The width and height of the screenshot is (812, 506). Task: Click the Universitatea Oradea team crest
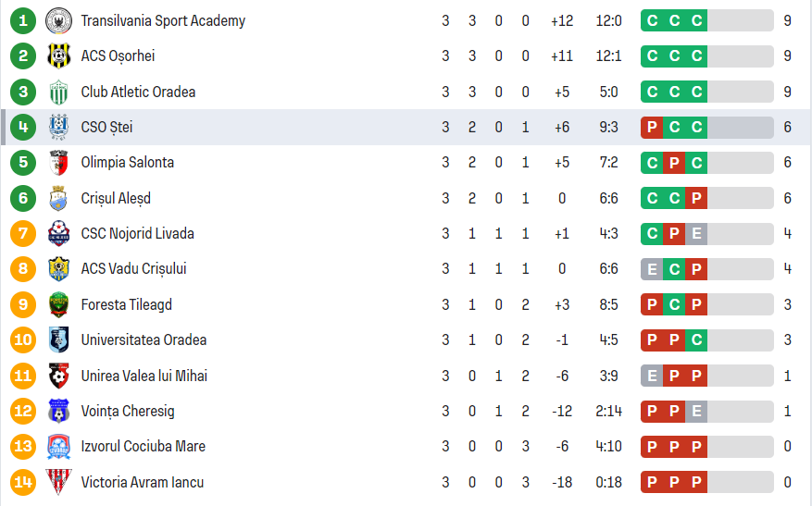(59, 339)
